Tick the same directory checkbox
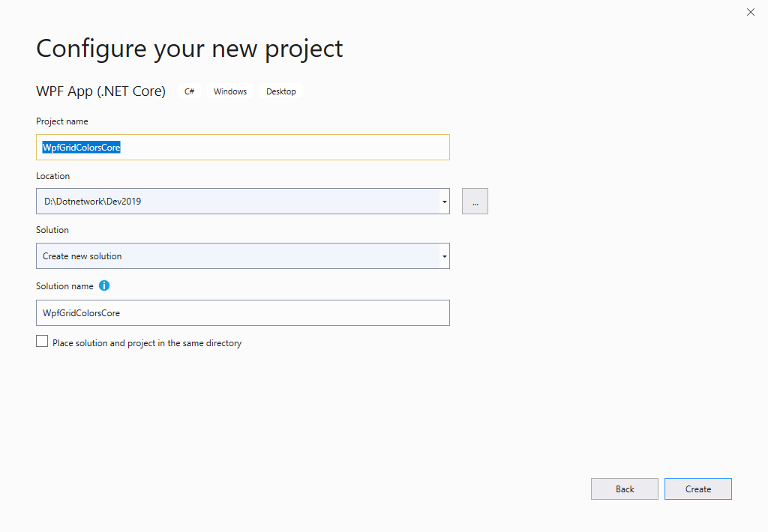The image size is (768, 532). pos(42,342)
